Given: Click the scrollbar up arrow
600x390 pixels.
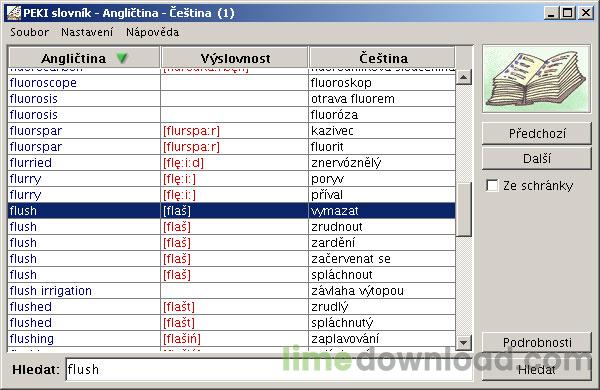Looking at the screenshot, I should pos(464,78).
